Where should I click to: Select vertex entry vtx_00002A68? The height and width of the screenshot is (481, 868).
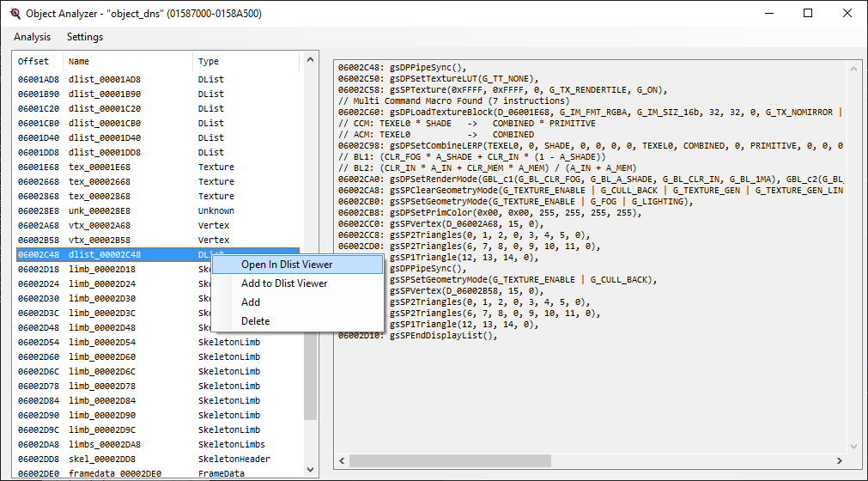158,226
